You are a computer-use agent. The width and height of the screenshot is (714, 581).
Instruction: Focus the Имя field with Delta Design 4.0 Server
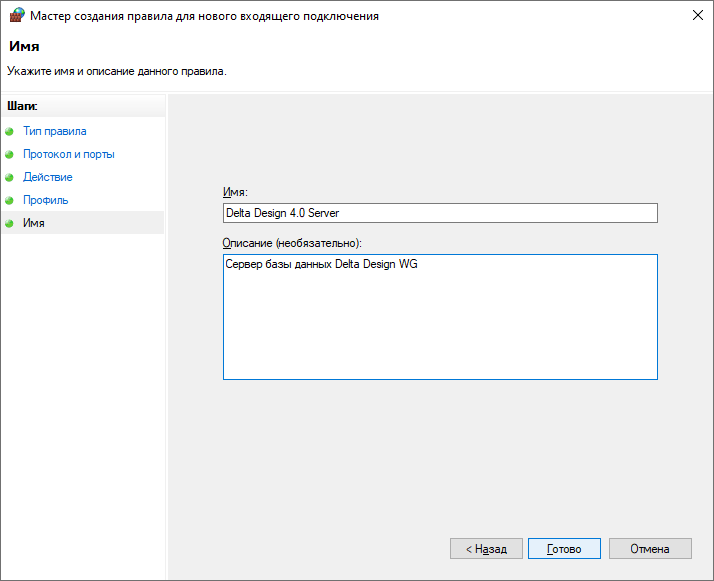click(439, 213)
